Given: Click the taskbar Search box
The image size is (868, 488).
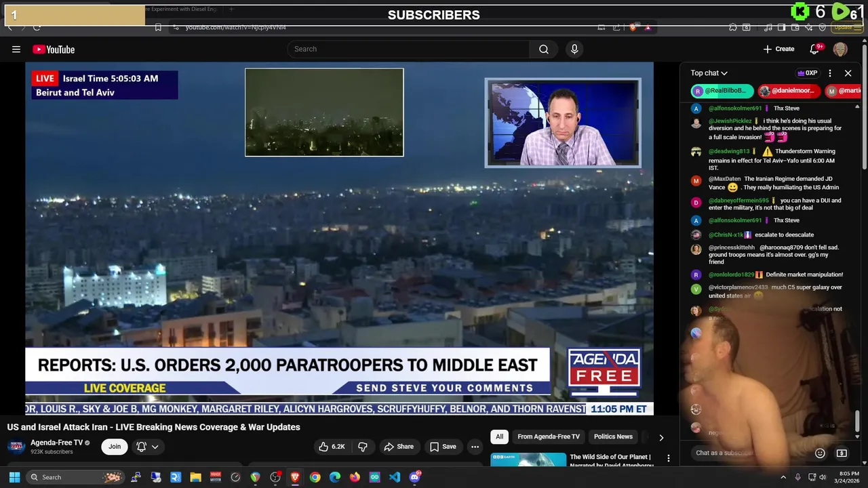Looking at the screenshot, I should click(76, 477).
